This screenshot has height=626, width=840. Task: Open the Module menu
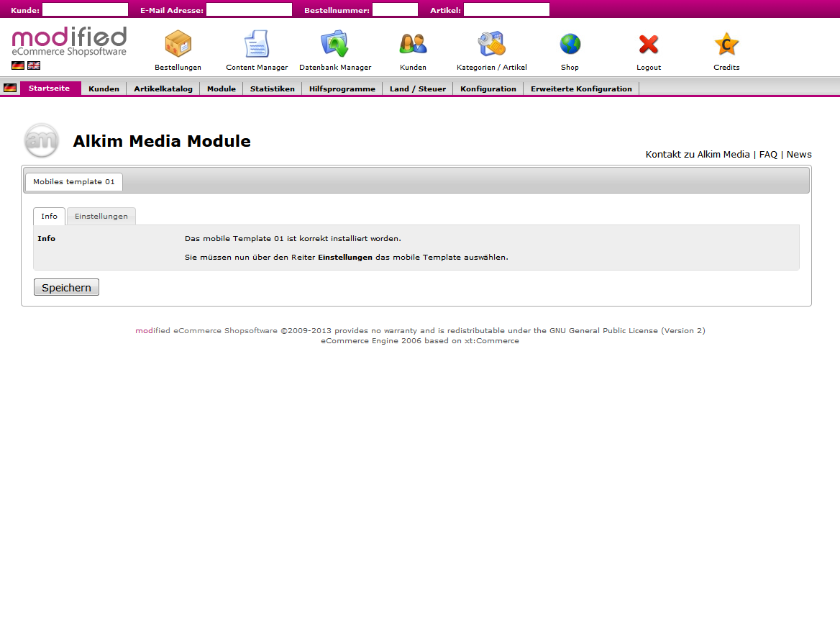tap(222, 89)
